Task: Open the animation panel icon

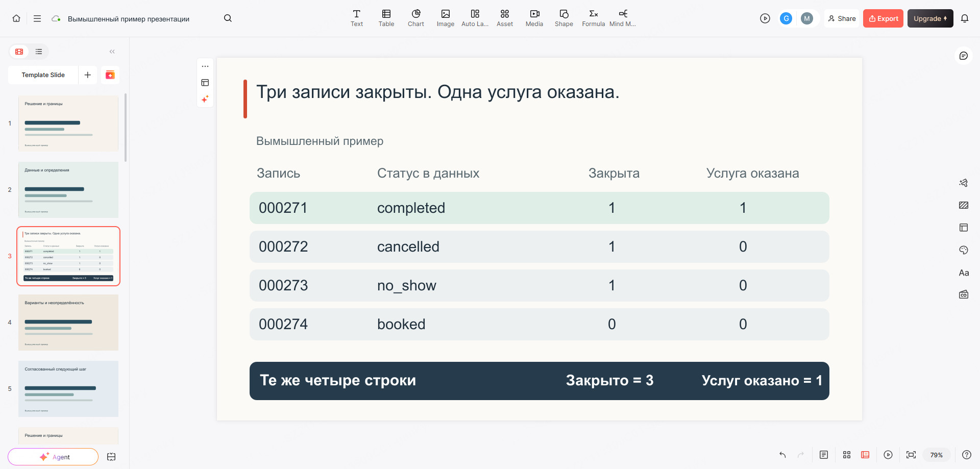Action: pos(964,183)
